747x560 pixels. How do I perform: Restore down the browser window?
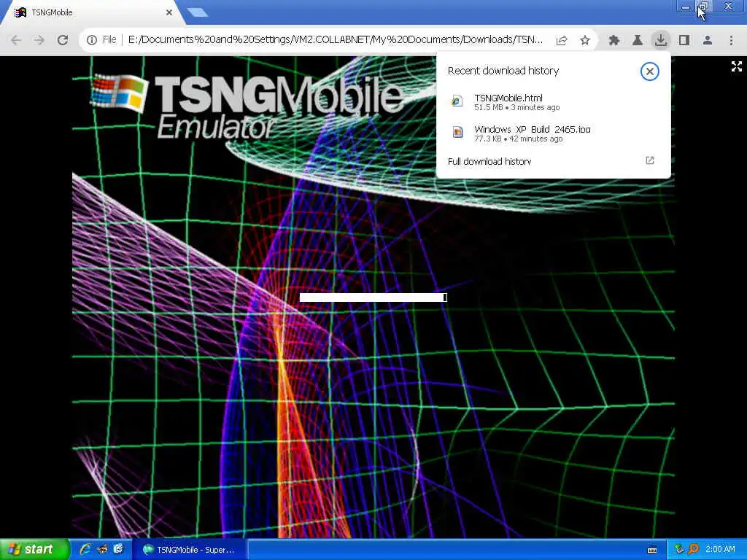tap(704, 7)
